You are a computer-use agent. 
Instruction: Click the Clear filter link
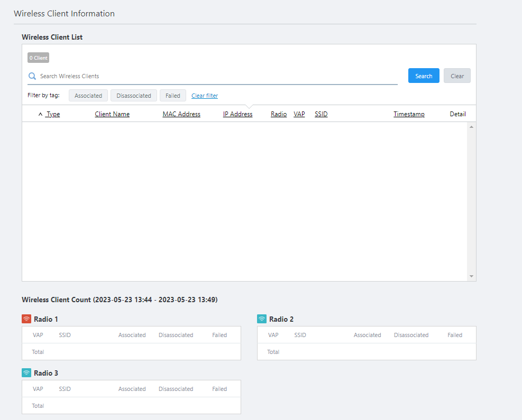click(205, 96)
